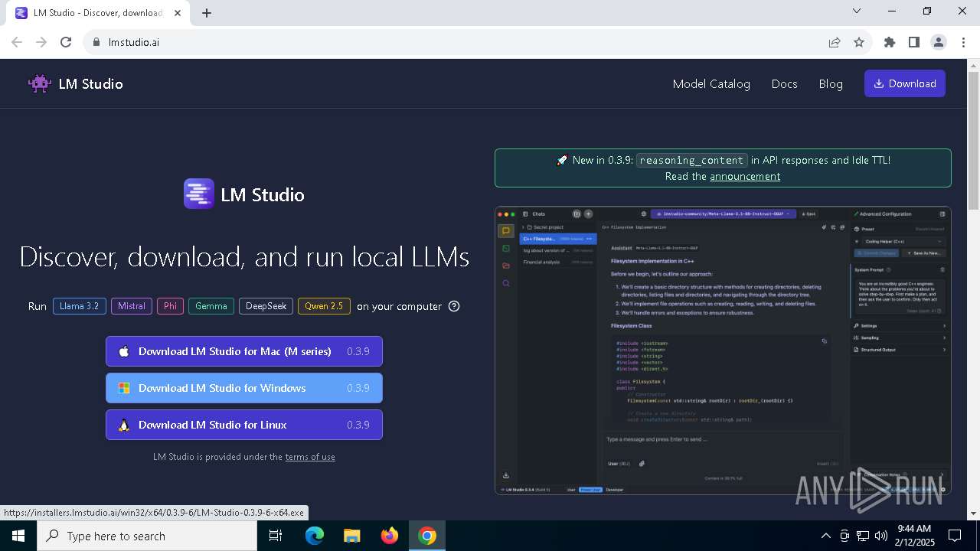Download LM Studio for Mac (M series)

click(244, 351)
